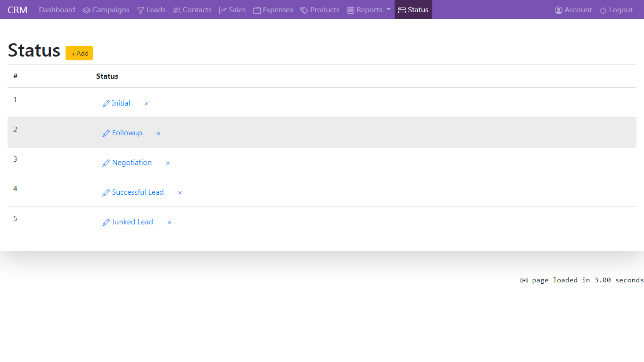Click the Expenses wallet icon in navbar
This screenshot has height=362, width=644.
point(257,10)
